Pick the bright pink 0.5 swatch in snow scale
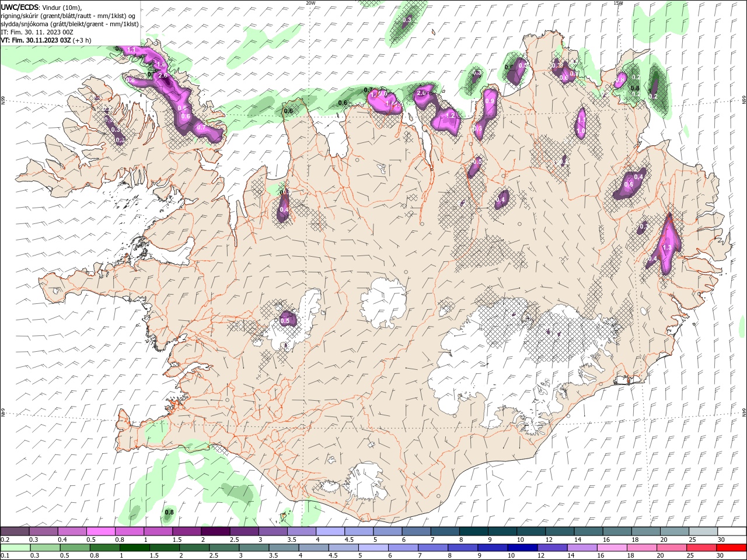Screen dimensions: 747x560 click(x=101, y=531)
